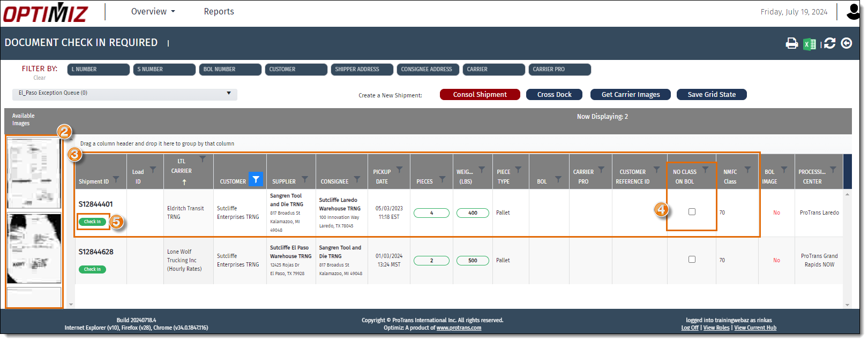Click the CARRIER PRO filter field

tap(560, 70)
